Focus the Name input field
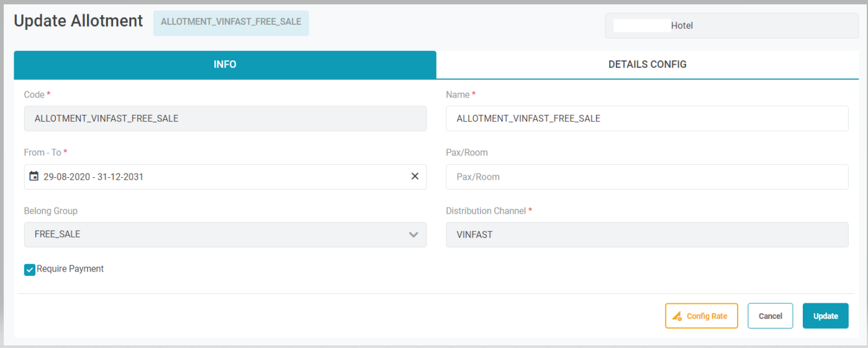 pyautogui.click(x=646, y=118)
